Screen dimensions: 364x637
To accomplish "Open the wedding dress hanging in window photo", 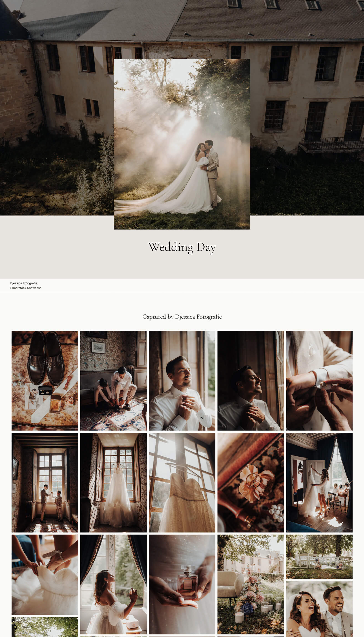I will click(113, 483).
